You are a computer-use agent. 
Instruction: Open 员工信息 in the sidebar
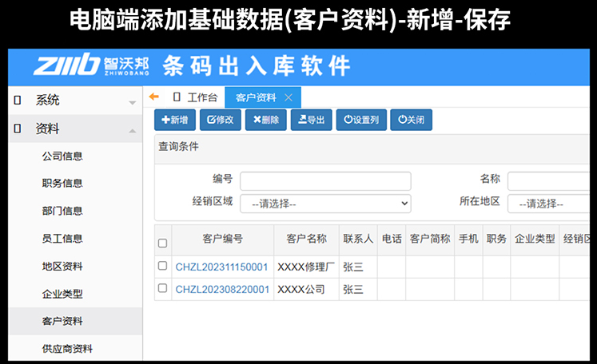click(x=62, y=239)
